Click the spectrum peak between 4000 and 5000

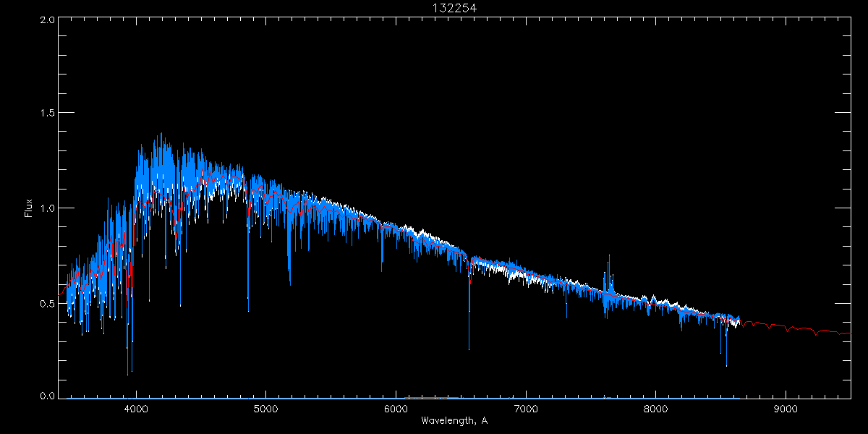tap(160, 135)
